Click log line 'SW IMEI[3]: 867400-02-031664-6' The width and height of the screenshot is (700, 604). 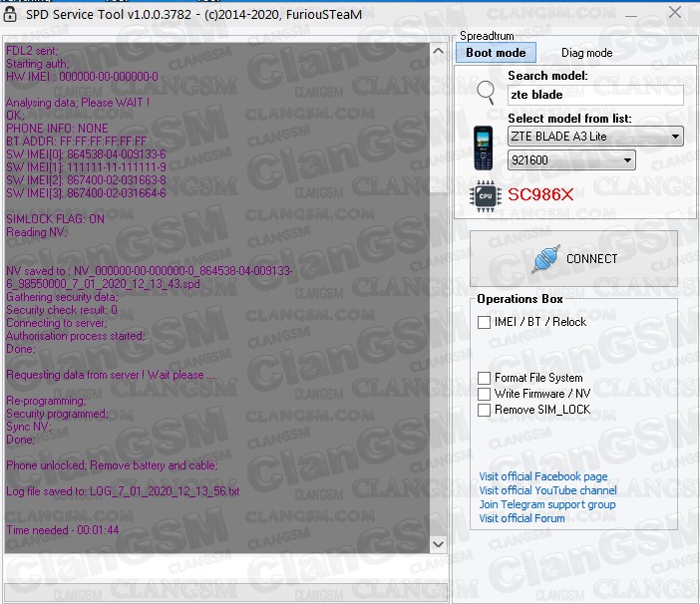tap(86, 193)
